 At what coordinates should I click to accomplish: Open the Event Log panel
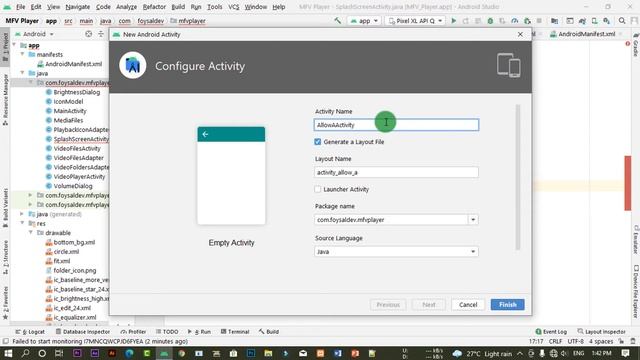(x=551, y=332)
